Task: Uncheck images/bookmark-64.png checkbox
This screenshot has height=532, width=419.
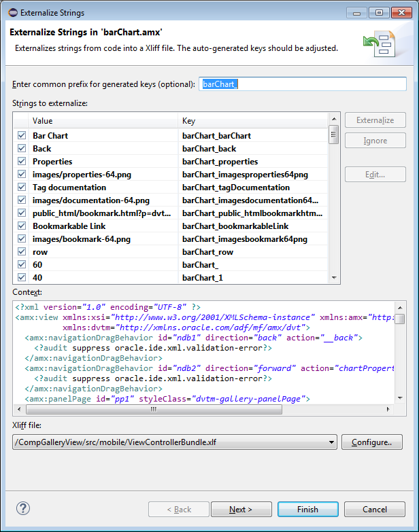Action: tap(22, 238)
